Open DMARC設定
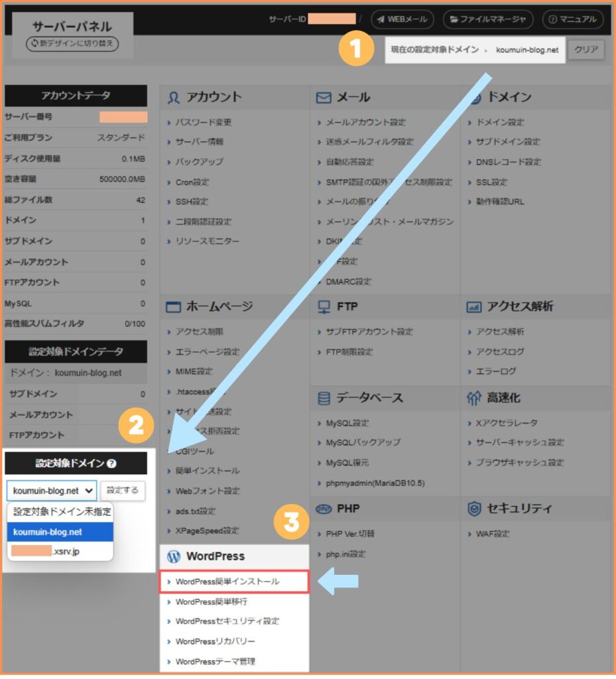Screen dimensions: 616x679 pyautogui.click(x=349, y=282)
